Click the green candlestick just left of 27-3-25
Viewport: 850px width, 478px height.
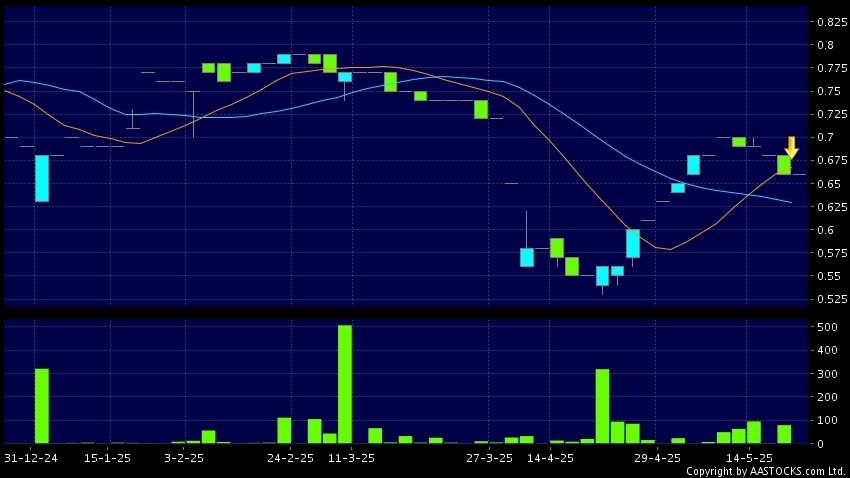(481, 109)
